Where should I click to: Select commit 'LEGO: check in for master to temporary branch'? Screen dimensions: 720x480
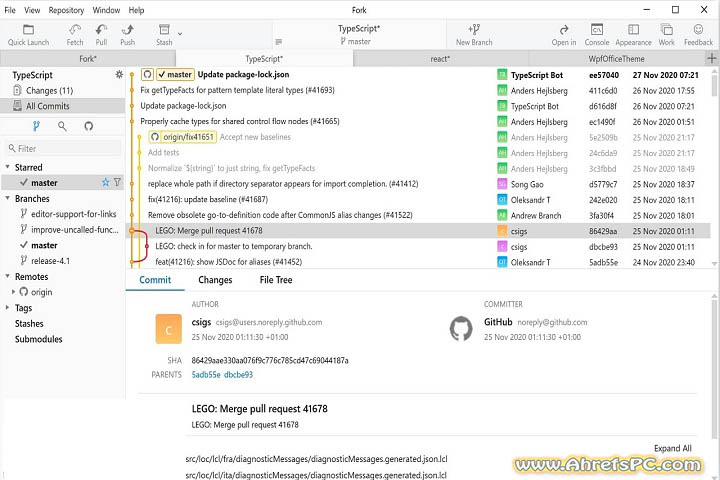[418, 246]
